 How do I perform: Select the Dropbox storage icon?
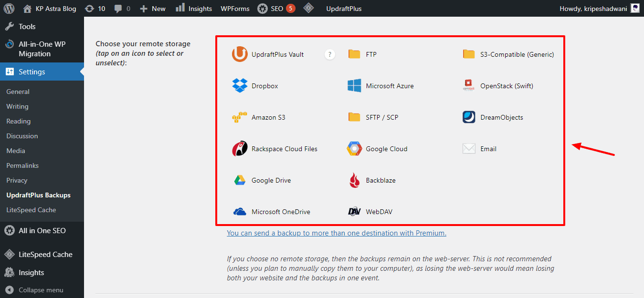(240, 86)
